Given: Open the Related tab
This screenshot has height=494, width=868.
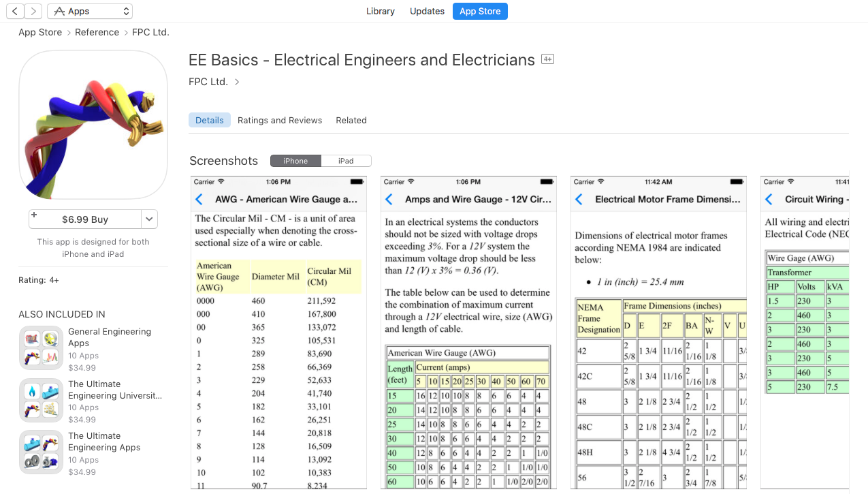Looking at the screenshot, I should 351,120.
